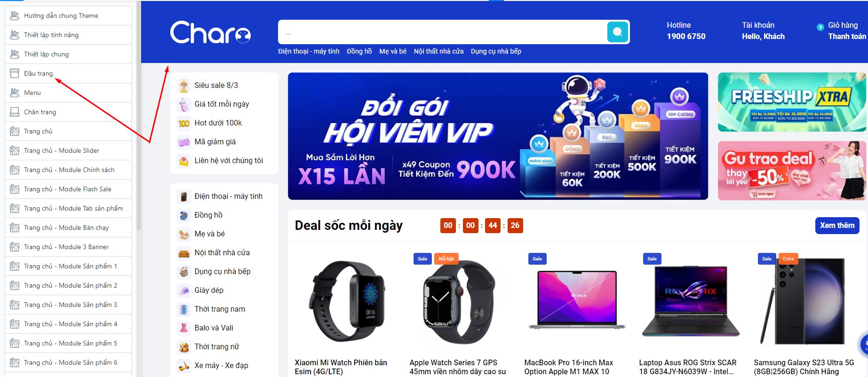Click the Hot dưới 100k icon
Screen dimensions: 868x377
coord(183,123)
